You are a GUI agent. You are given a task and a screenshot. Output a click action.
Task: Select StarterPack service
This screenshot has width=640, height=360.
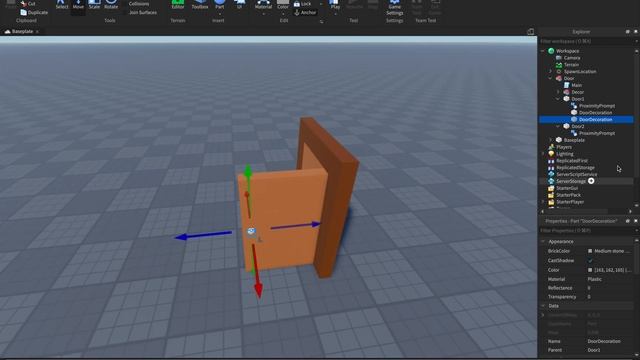click(x=568, y=195)
